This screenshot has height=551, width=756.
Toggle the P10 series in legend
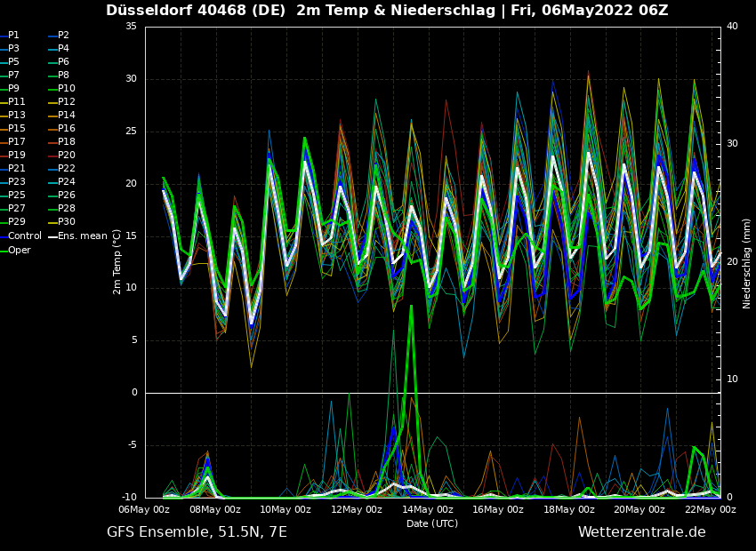pyautogui.click(x=67, y=89)
